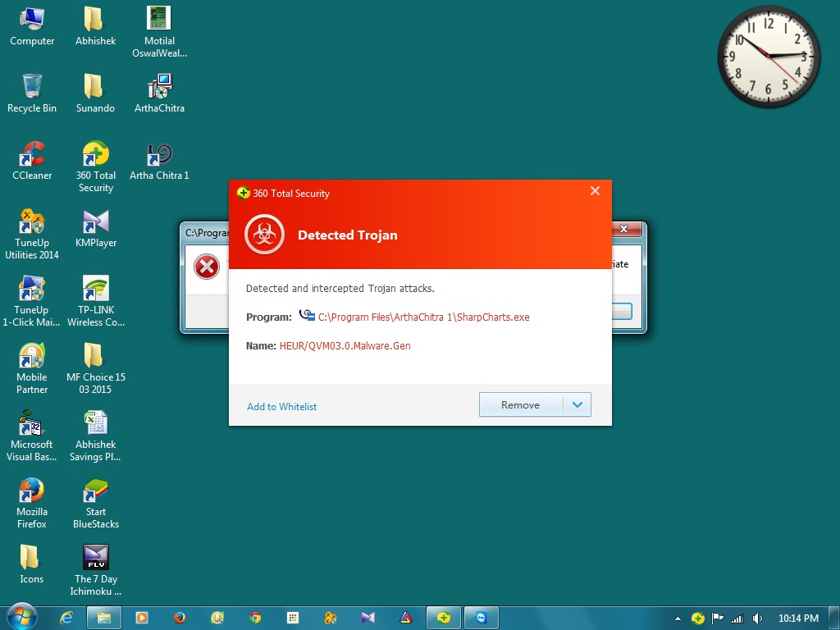Image resolution: width=840 pixels, height=630 pixels.
Task: Select The 7 Day Ichimoku FLV file
Action: coord(95,571)
